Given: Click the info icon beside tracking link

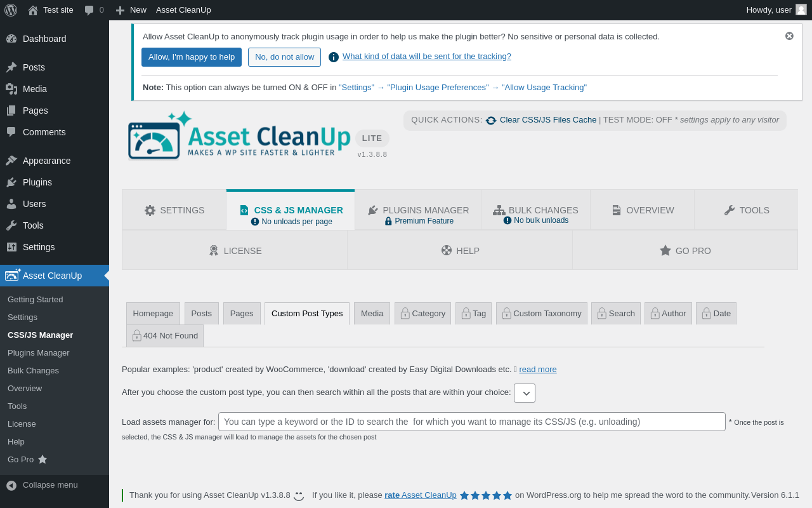Looking at the screenshot, I should (x=334, y=57).
